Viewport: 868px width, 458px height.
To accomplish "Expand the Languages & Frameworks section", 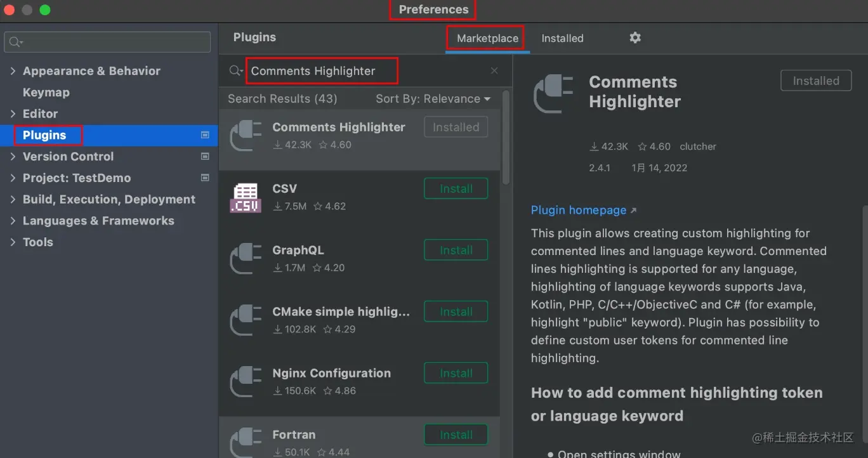I will tap(13, 221).
